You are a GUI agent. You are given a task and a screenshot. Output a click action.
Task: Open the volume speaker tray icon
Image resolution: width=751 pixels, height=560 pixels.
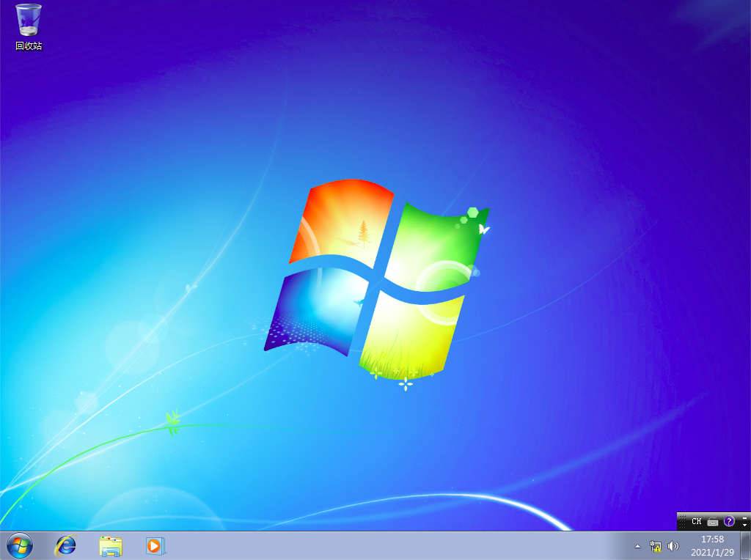(673, 546)
